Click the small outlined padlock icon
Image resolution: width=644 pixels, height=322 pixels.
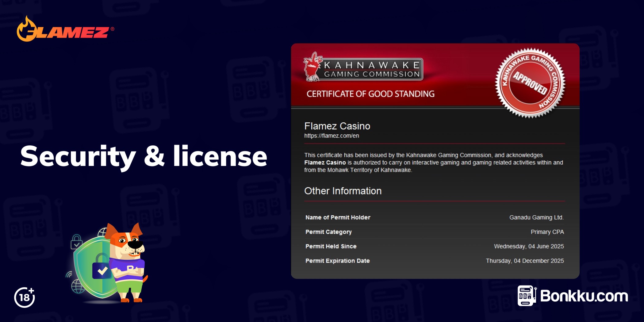76,242
